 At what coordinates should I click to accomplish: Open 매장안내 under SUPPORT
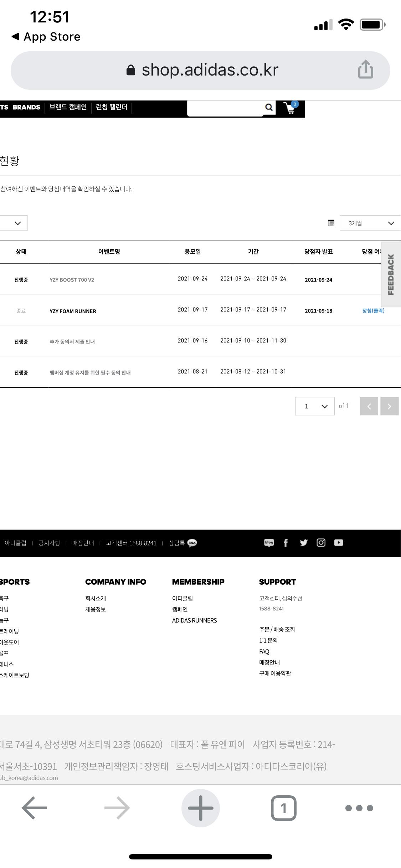pyautogui.click(x=269, y=662)
